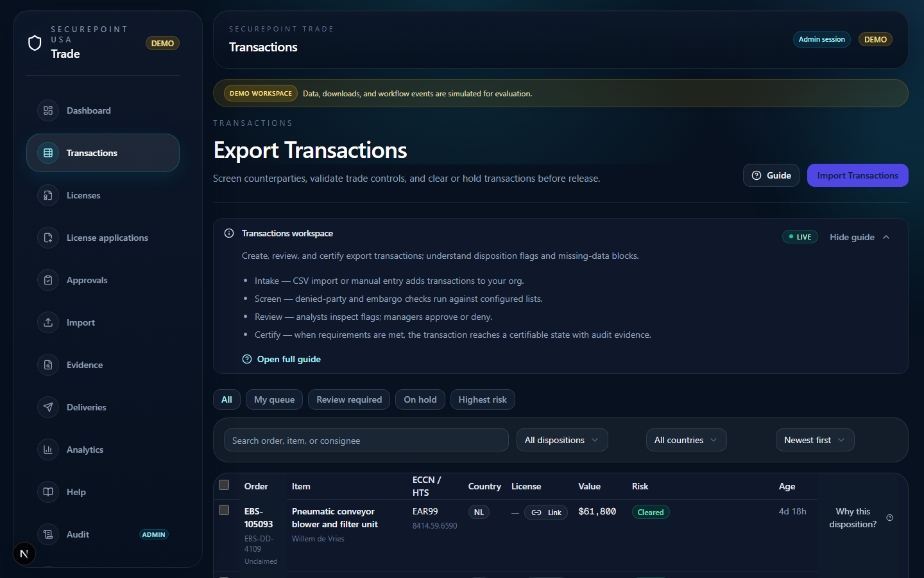The width and height of the screenshot is (924, 578).
Task: Select the All filter tab
Action: click(227, 399)
